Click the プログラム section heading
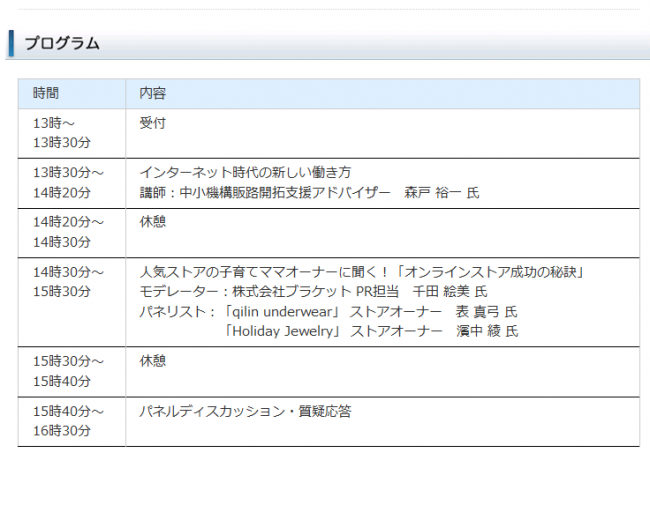 tap(62, 44)
